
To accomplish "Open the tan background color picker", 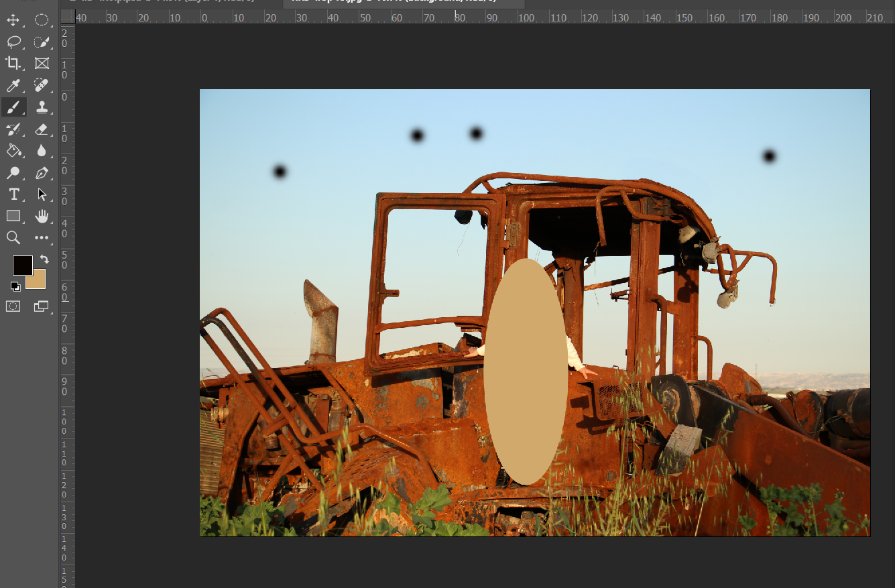I will click(x=38, y=282).
